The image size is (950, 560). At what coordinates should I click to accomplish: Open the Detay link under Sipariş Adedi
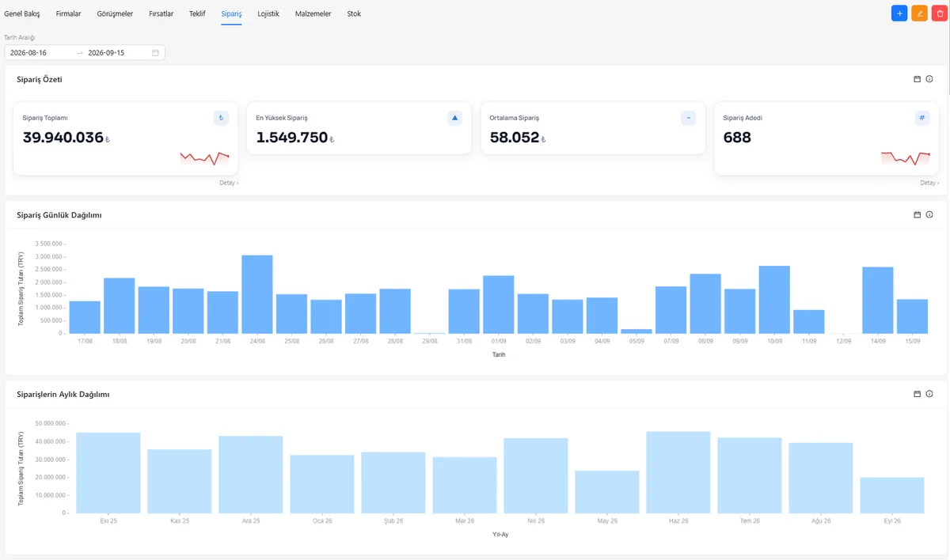[929, 183]
